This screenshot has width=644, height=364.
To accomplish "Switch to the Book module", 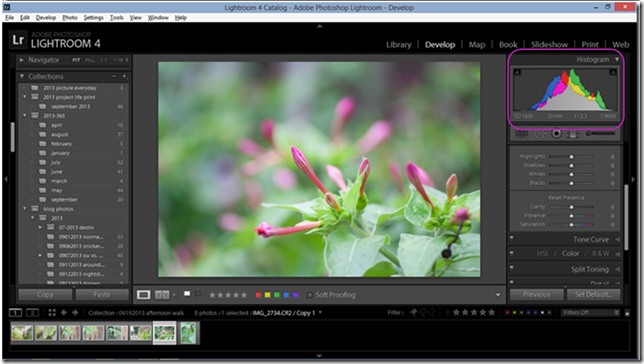I will [x=508, y=45].
